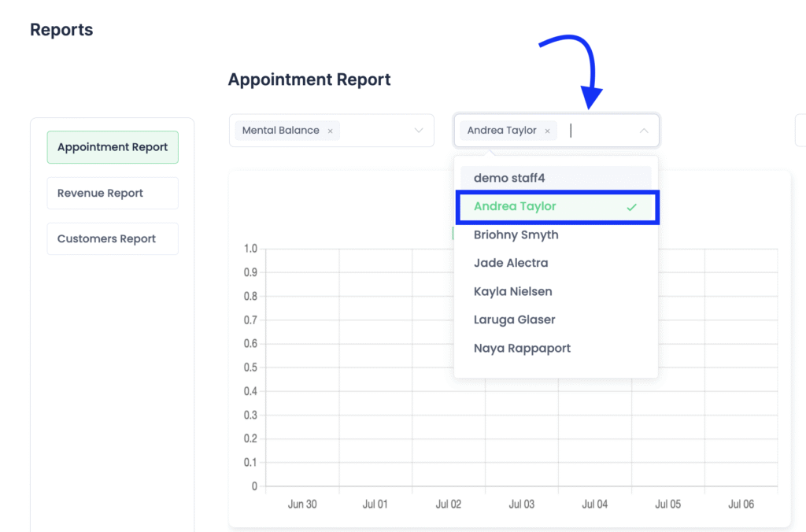Image resolution: width=806 pixels, height=532 pixels.
Task: Collapse the staff dropdown using up chevron
Action: coord(644,131)
